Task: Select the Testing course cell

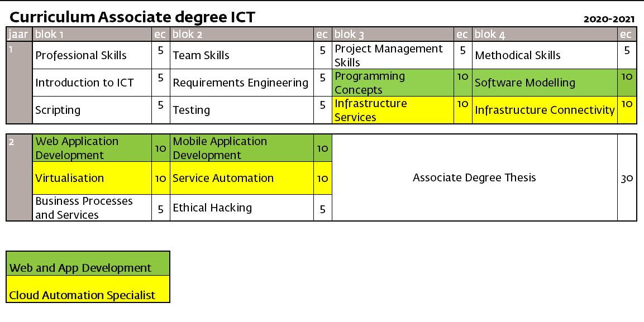Action: coord(192,110)
